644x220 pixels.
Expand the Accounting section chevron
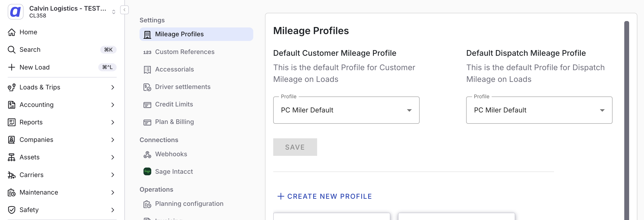pyautogui.click(x=113, y=105)
